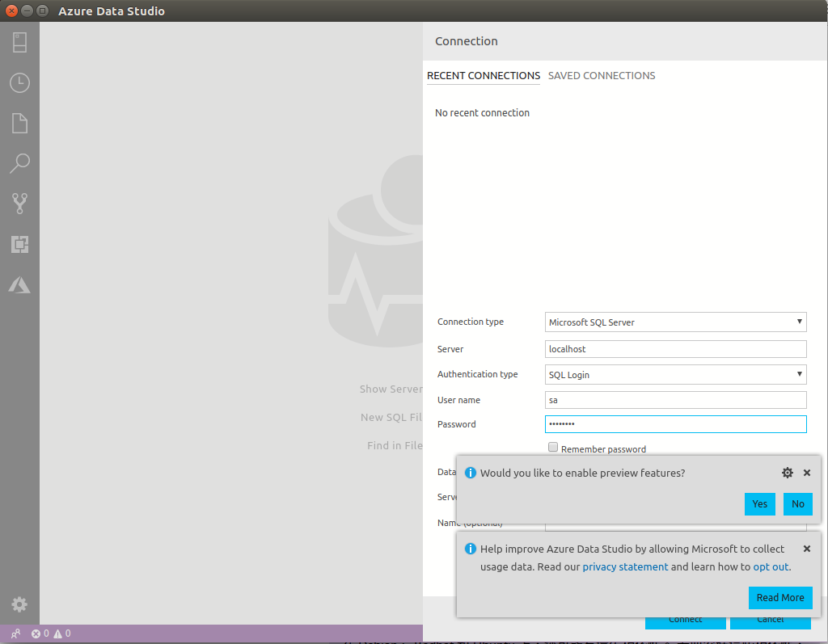Open the Explorer file icon

point(19,123)
